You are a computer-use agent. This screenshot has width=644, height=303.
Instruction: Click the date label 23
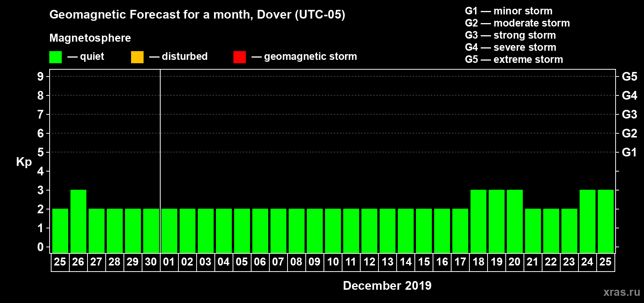(569, 262)
